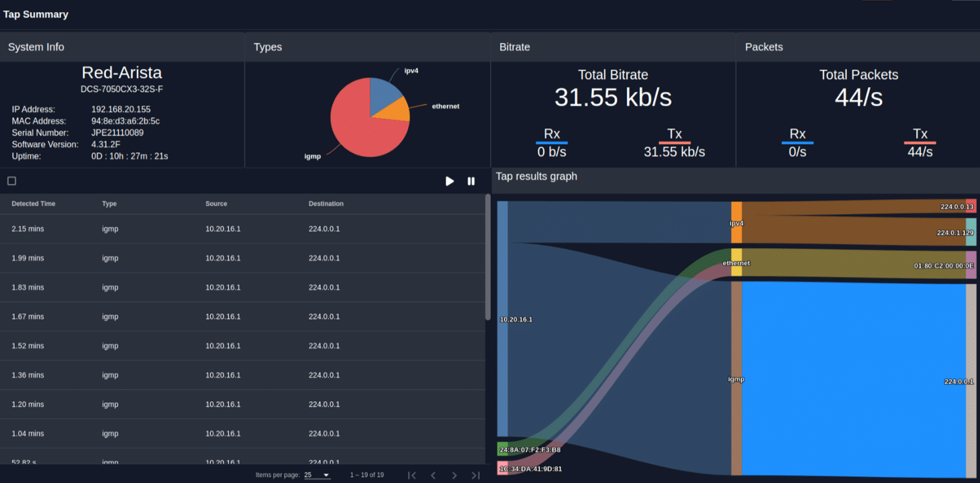Image resolution: width=980 pixels, height=483 pixels.
Task: Tick the select-all checkbox above the table
Action: (x=11, y=181)
